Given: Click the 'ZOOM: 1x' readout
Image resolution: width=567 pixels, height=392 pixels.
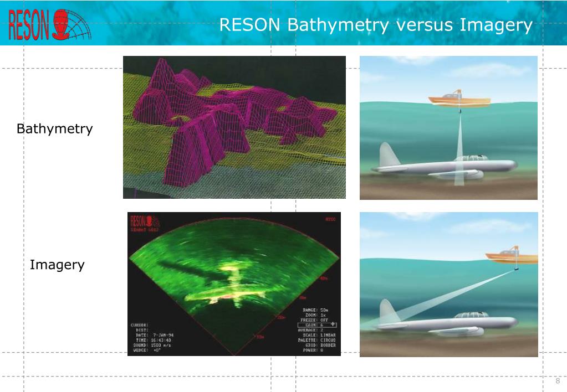Looking at the screenshot, I should 315,315.
